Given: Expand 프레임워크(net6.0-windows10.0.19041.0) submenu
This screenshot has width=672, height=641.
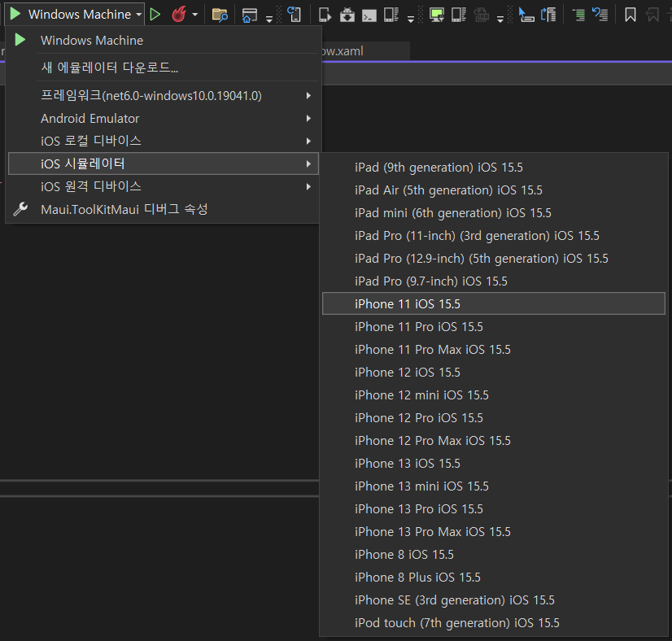Looking at the screenshot, I should point(163,95).
